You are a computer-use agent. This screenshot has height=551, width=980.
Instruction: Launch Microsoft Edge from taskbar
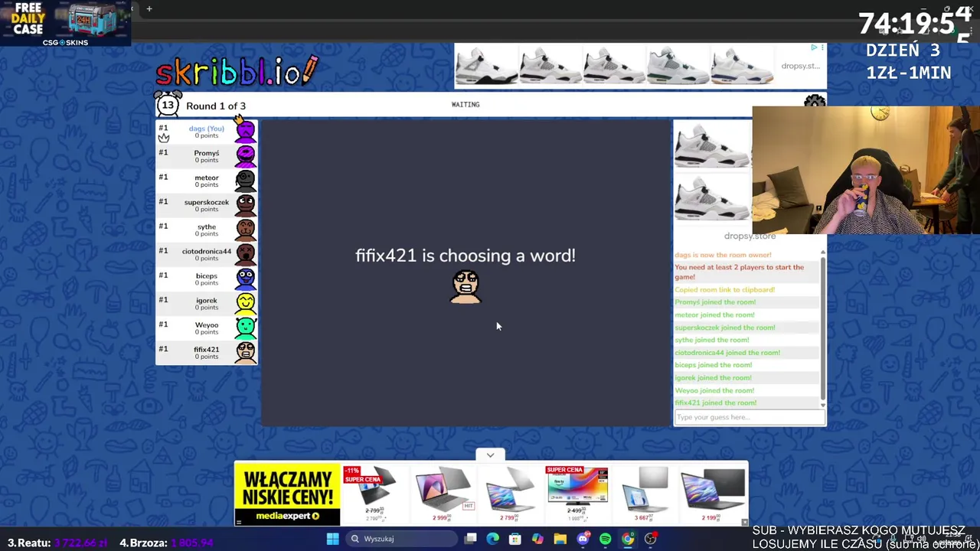click(x=493, y=539)
